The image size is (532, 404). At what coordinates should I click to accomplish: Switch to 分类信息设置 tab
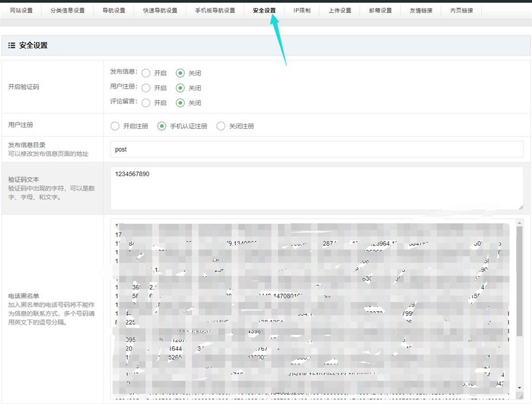coord(67,11)
